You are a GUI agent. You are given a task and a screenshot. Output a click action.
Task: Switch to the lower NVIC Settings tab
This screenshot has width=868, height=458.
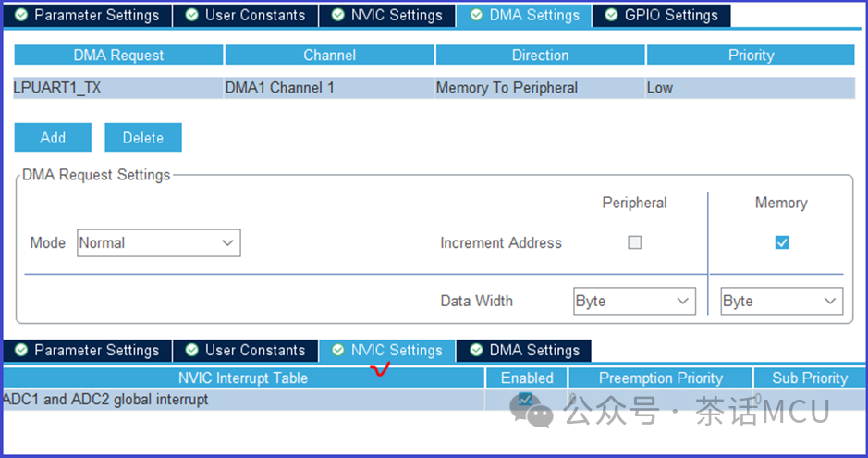[387, 350]
